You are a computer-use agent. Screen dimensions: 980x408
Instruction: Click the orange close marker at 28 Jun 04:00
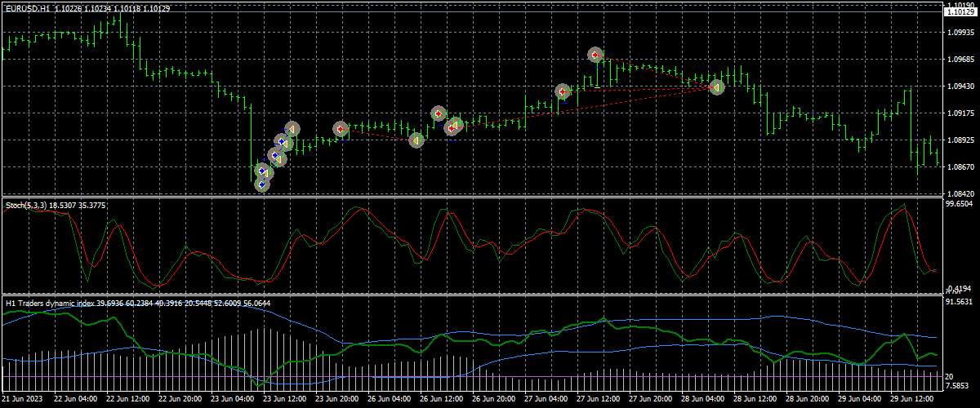(x=717, y=86)
